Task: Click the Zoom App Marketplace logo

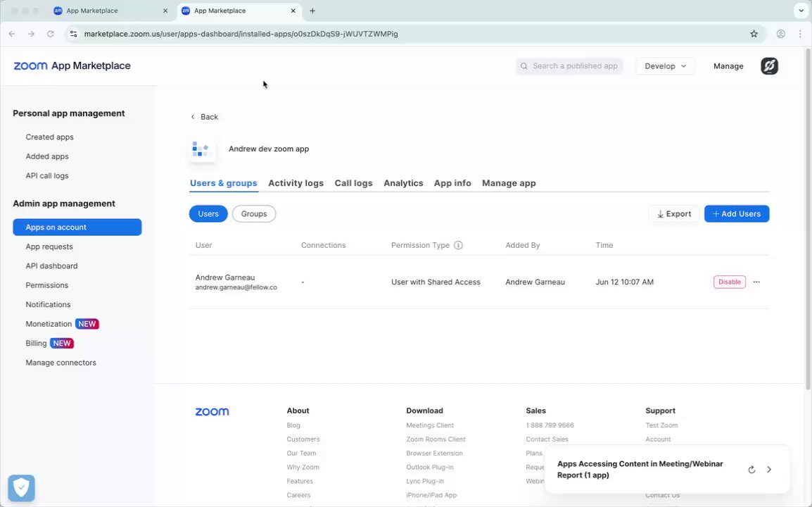Action: (72, 65)
